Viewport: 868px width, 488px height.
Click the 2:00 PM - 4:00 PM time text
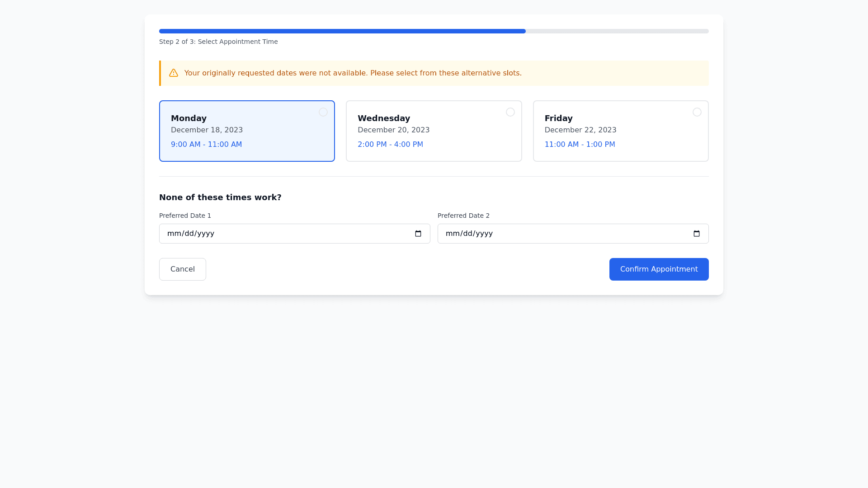pyautogui.click(x=390, y=145)
